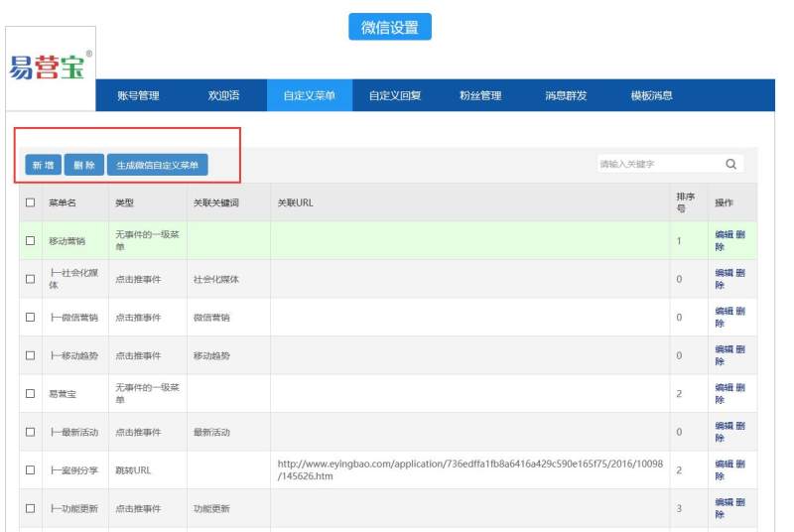This screenshot has height=532, width=794.
Task: Open the 账号管理 tab
Action: 138,96
